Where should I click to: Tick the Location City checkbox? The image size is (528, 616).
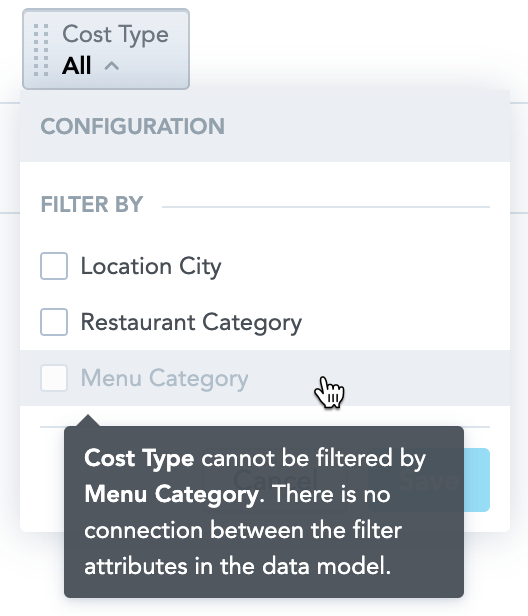[x=54, y=266]
